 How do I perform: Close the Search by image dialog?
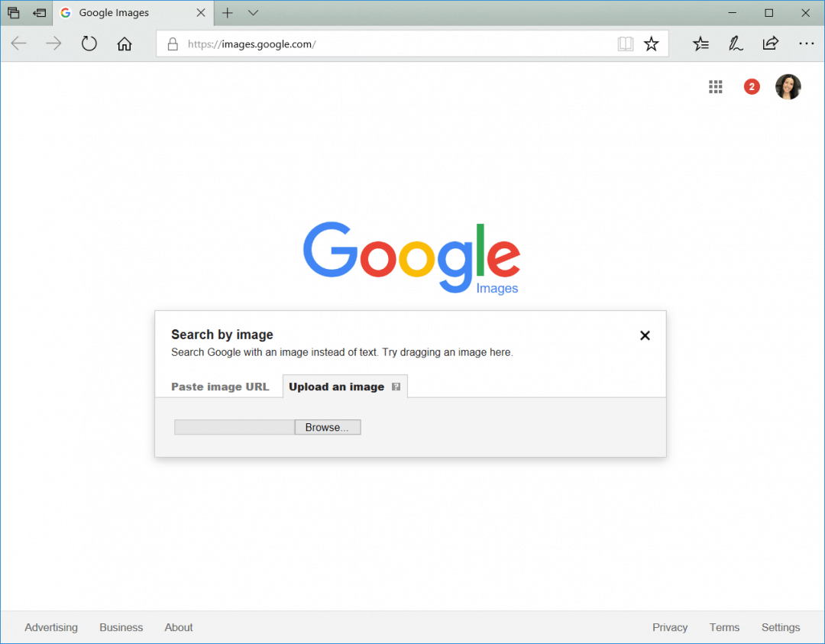coord(644,335)
